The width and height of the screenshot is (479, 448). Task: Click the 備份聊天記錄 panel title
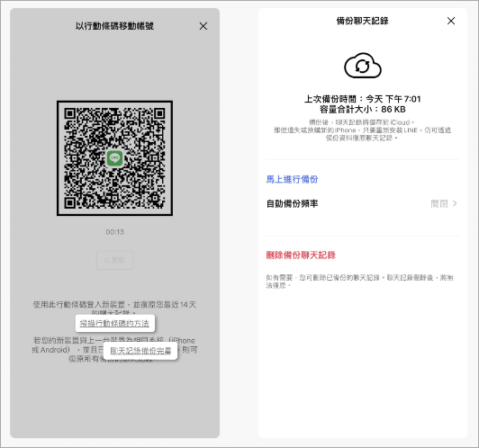pos(362,21)
